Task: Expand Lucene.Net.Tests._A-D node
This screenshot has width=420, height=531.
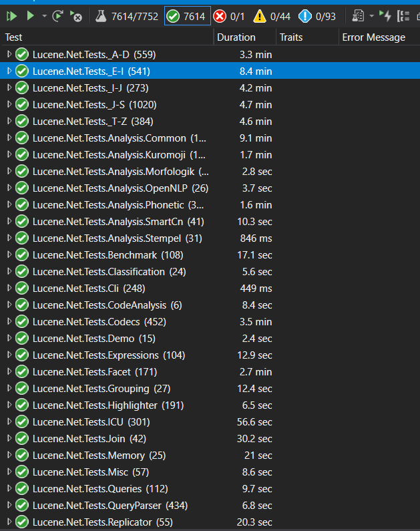Action: [x=9, y=54]
